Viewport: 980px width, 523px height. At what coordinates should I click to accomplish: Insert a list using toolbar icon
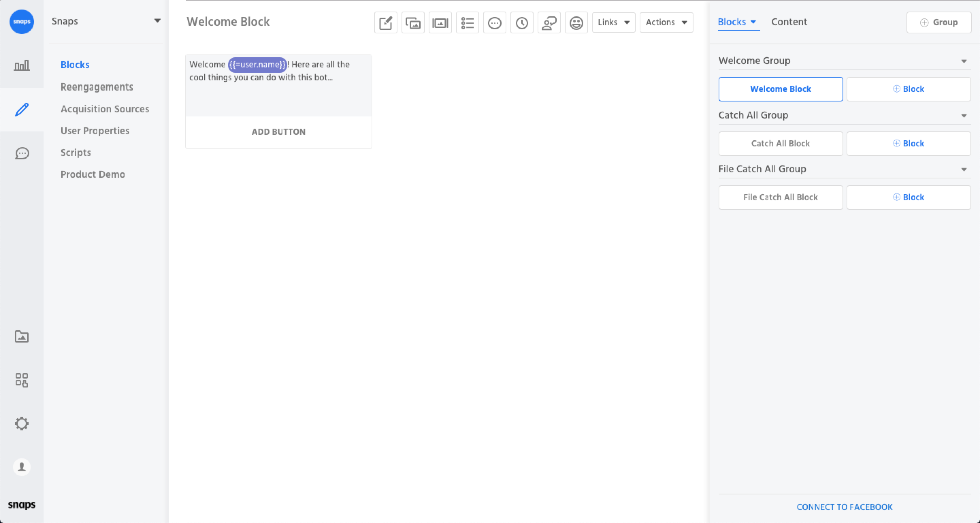[x=467, y=23]
